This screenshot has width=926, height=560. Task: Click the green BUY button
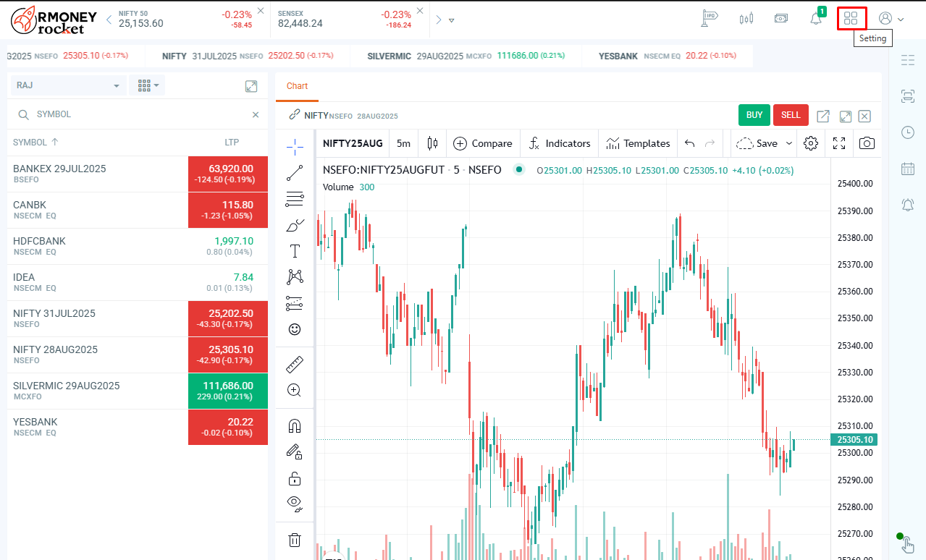point(754,115)
